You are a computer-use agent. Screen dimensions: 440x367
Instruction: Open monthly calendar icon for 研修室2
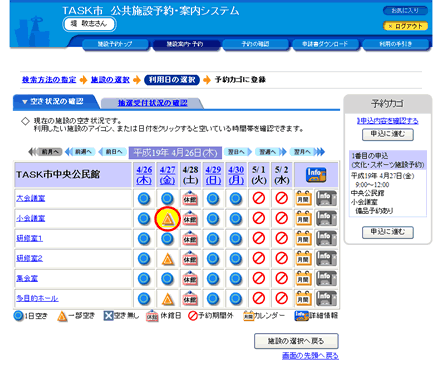[304, 259]
